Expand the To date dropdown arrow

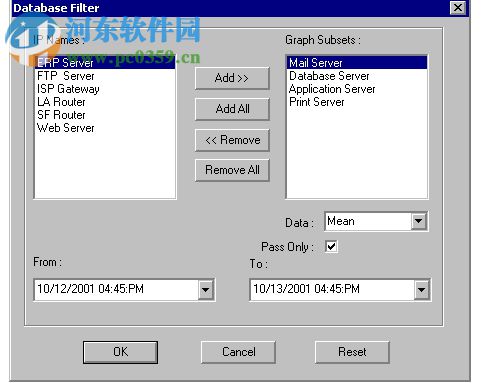point(421,289)
